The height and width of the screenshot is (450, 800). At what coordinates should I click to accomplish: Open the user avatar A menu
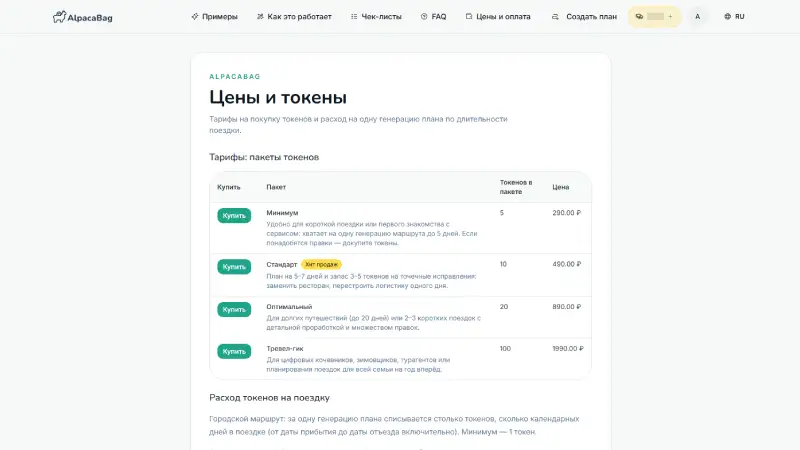[x=697, y=16]
